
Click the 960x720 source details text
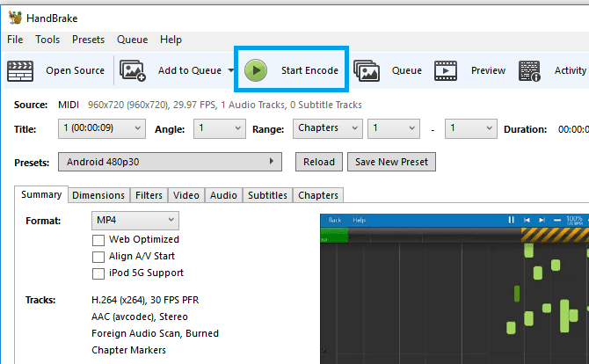pos(225,105)
